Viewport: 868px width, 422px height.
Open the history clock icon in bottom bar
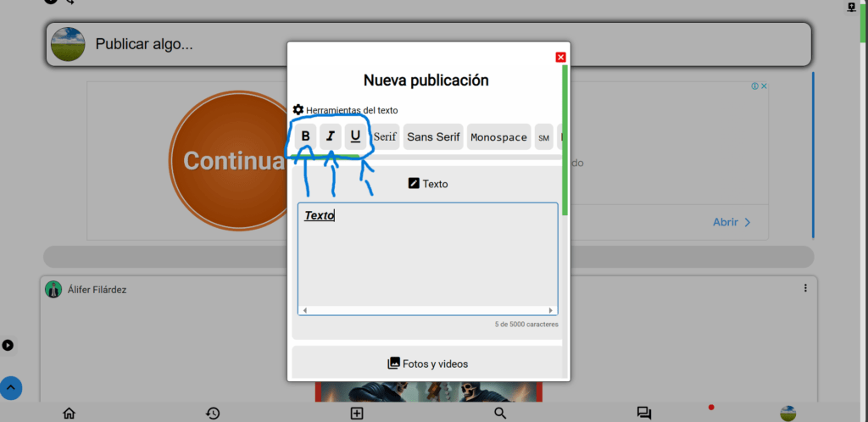(x=213, y=414)
